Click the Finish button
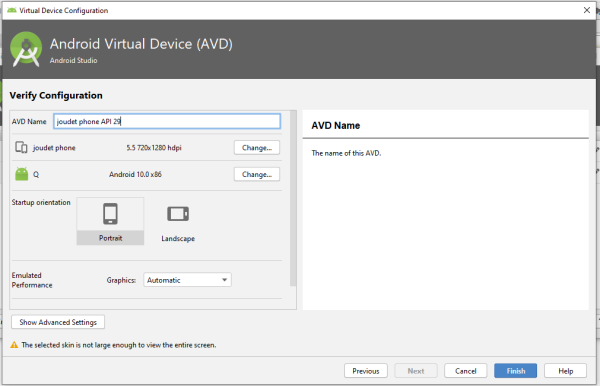This screenshot has height=386, width=600. pos(515,370)
